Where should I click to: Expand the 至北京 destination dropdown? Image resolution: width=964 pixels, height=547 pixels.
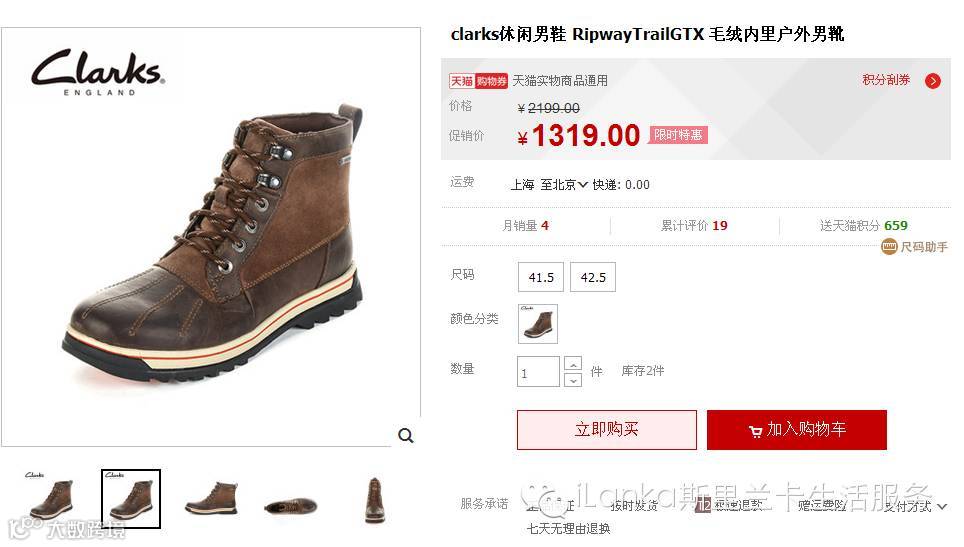[x=564, y=184]
